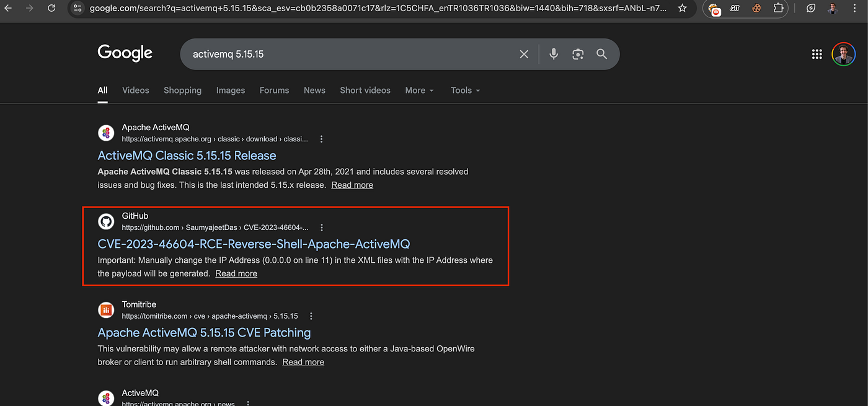This screenshot has height=406, width=868.
Task: Click the Tomitribe result favicon
Action: pyautogui.click(x=106, y=310)
